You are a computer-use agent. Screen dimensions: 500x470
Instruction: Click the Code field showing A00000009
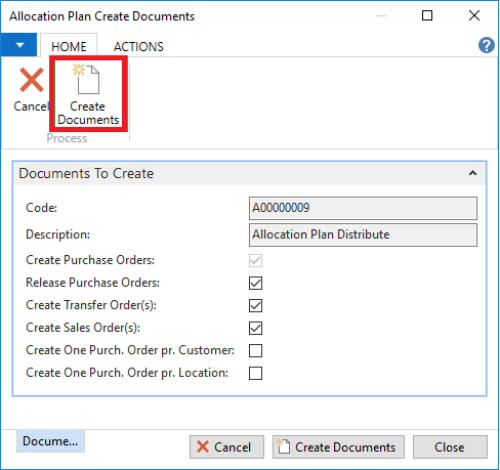point(363,208)
